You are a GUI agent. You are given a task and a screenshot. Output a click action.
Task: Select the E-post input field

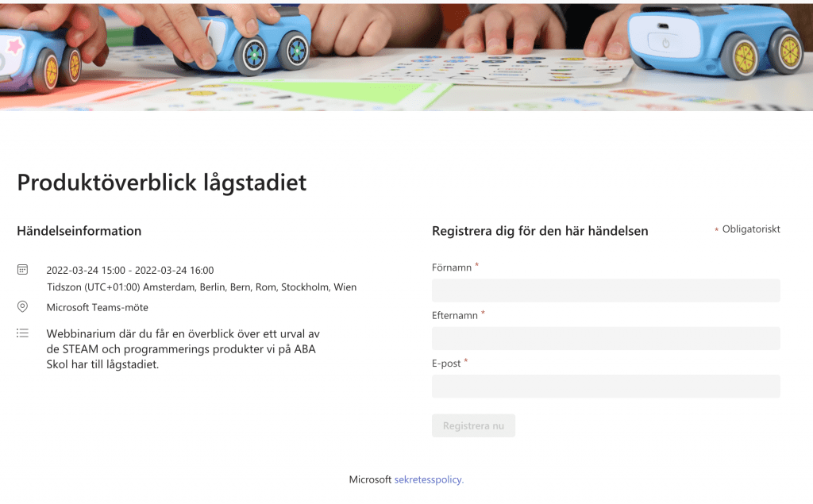(605, 386)
